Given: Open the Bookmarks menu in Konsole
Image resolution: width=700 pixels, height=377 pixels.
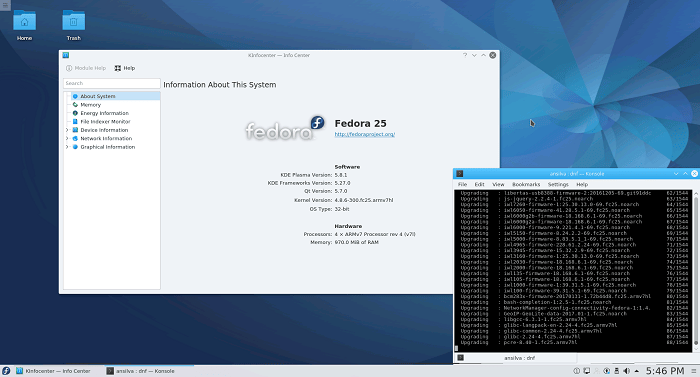Looking at the screenshot, I should point(526,184).
